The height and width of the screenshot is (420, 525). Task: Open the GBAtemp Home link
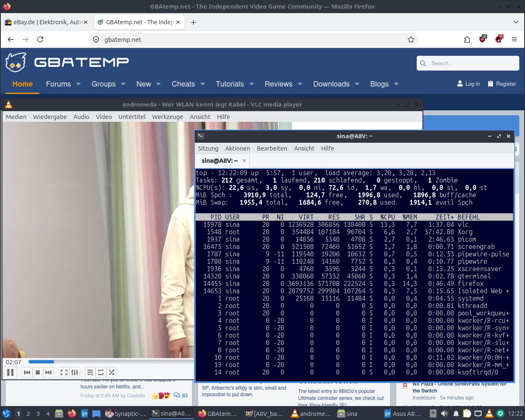coord(23,84)
